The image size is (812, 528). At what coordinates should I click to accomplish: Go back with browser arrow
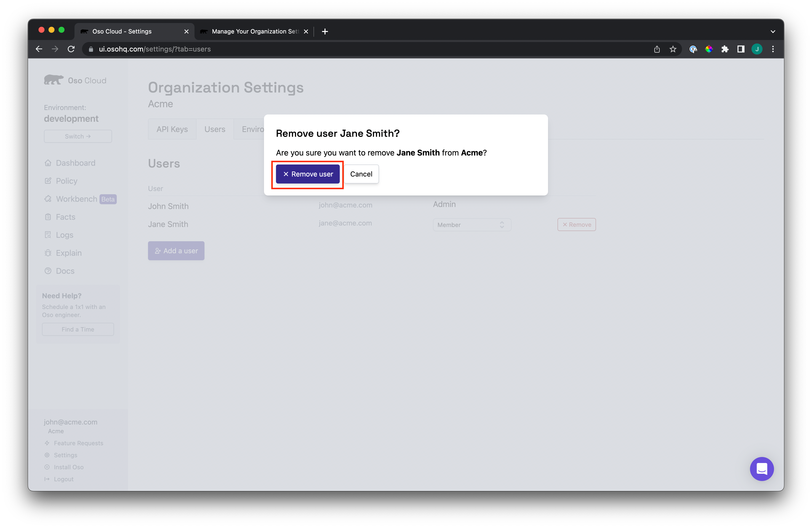[39, 49]
